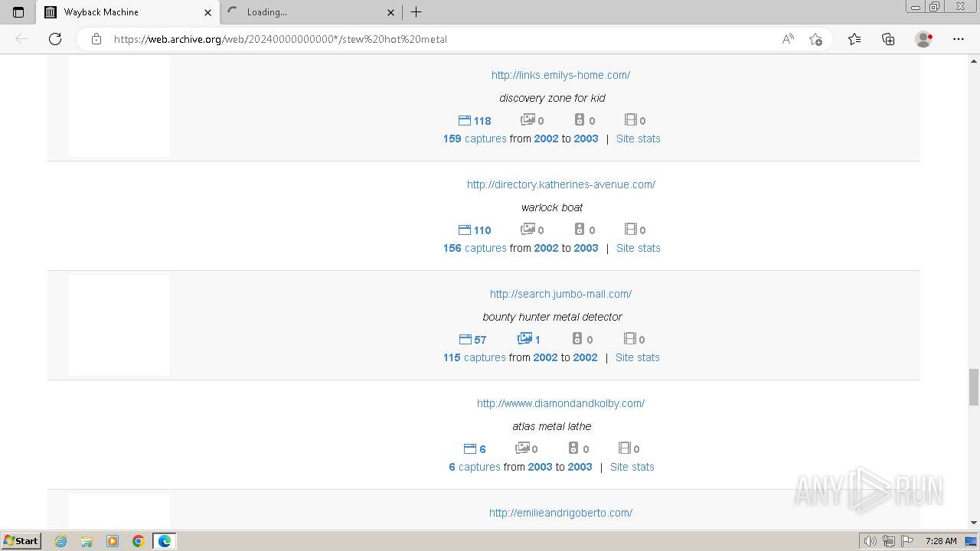Image resolution: width=980 pixels, height=551 pixels.
Task: Open Settings and more menu
Action: pos(959,39)
